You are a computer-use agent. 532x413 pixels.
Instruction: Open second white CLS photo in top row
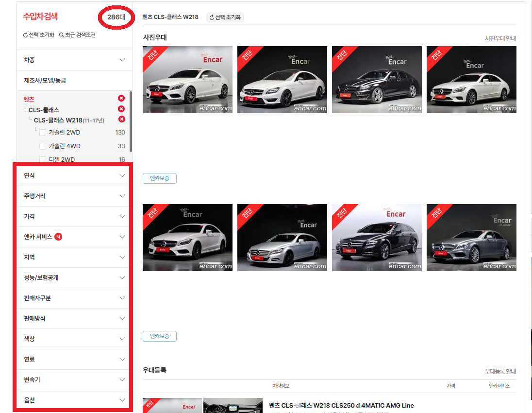coord(283,80)
